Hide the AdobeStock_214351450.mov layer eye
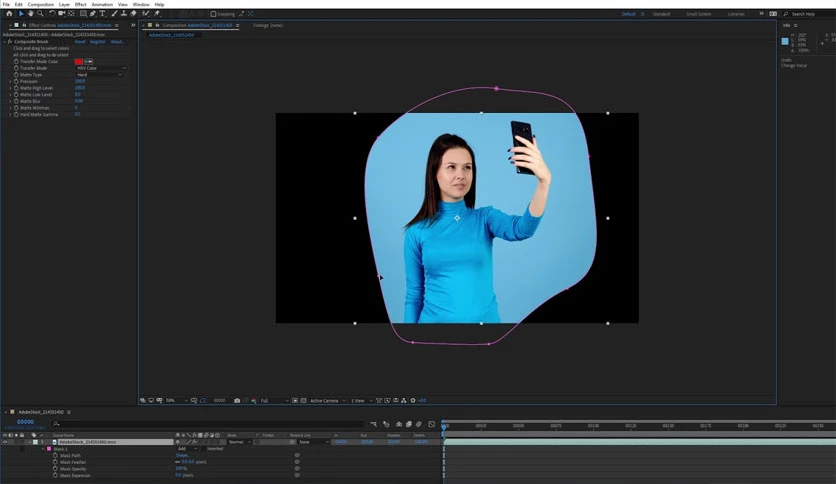This screenshot has width=836, height=484. (x=5, y=442)
